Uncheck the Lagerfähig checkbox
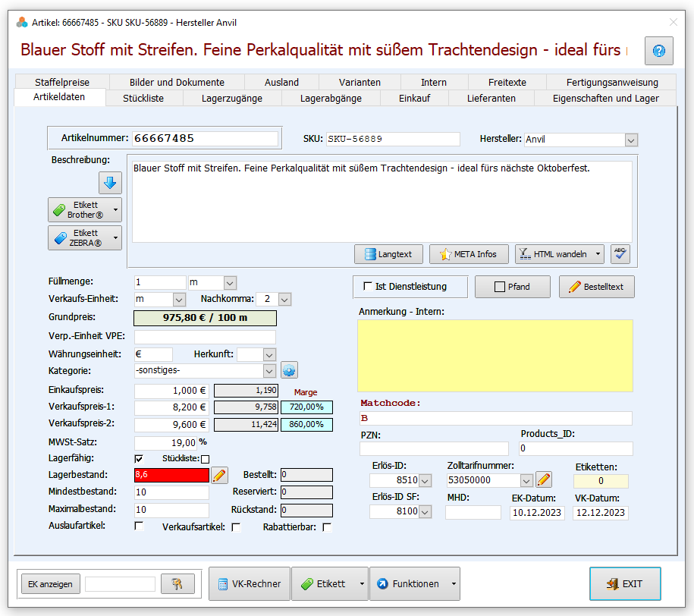This screenshot has height=616, width=694. [x=139, y=459]
